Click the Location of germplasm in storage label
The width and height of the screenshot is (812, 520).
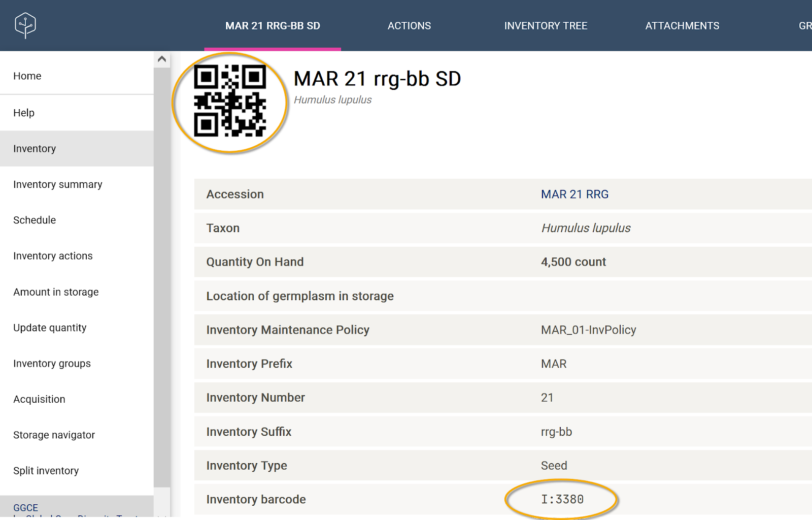click(x=300, y=296)
